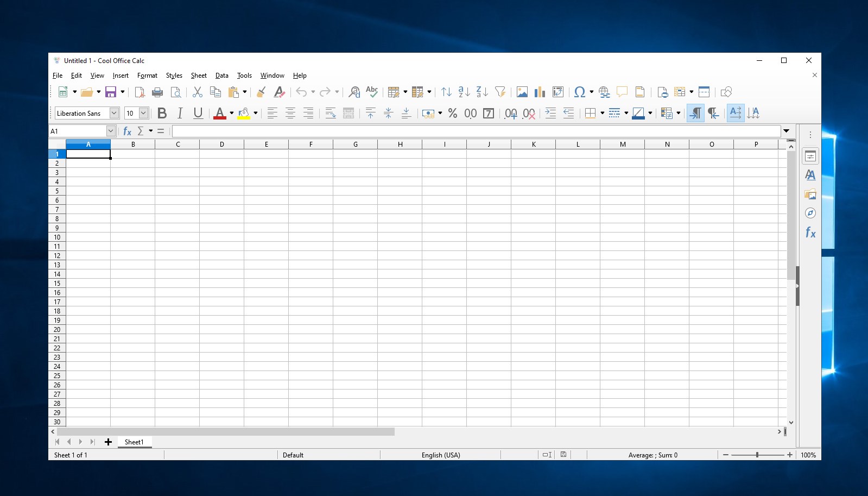The height and width of the screenshot is (496, 868).
Task: Expand the formula bar
Action: coord(786,131)
